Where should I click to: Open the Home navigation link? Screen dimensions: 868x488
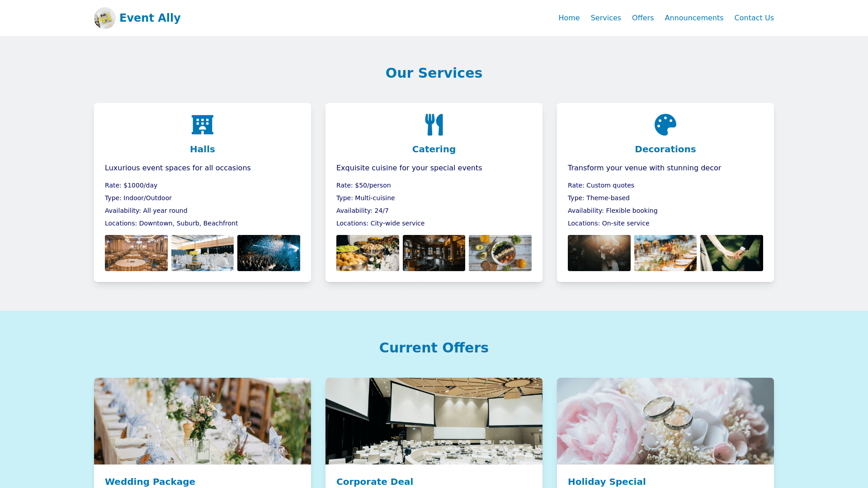(569, 18)
